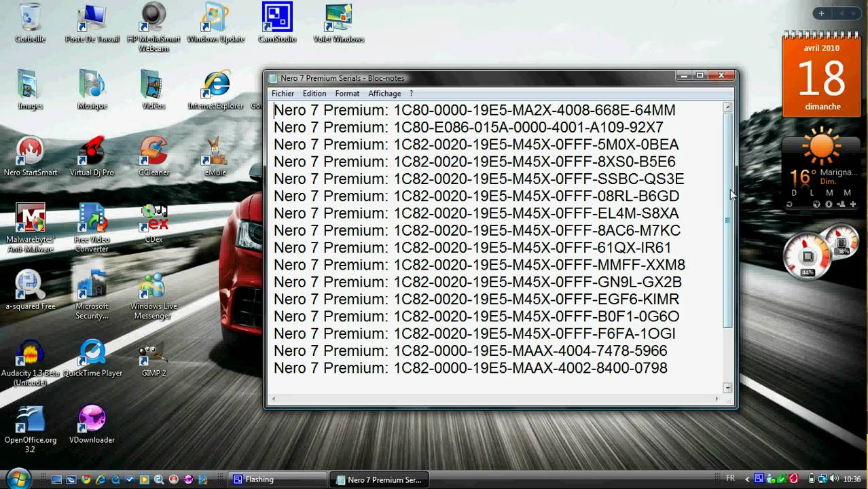
Task: Open Windows Live Messenger shortcut
Action: click(x=153, y=294)
